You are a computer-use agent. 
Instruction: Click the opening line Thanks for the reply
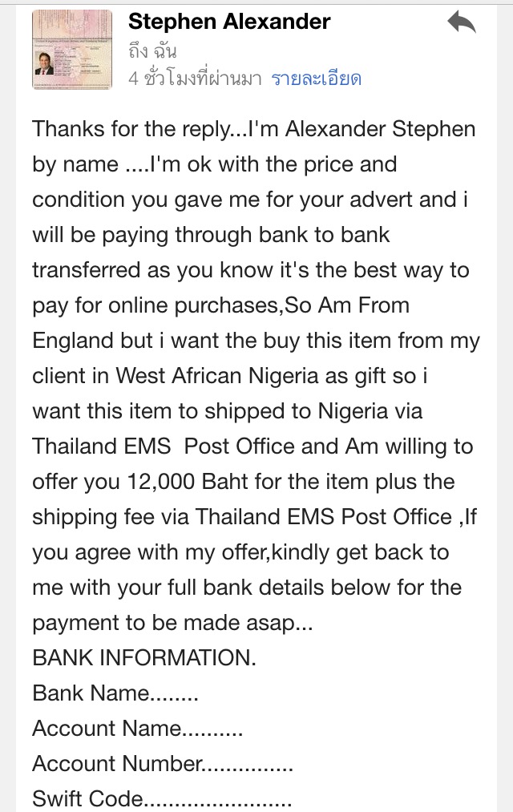coord(133,130)
